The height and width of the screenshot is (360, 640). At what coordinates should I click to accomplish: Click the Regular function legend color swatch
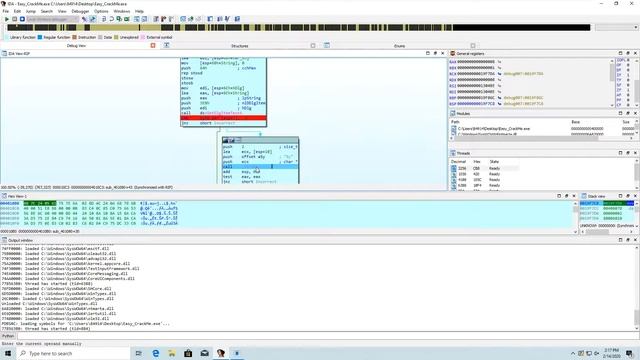click(x=40, y=37)
